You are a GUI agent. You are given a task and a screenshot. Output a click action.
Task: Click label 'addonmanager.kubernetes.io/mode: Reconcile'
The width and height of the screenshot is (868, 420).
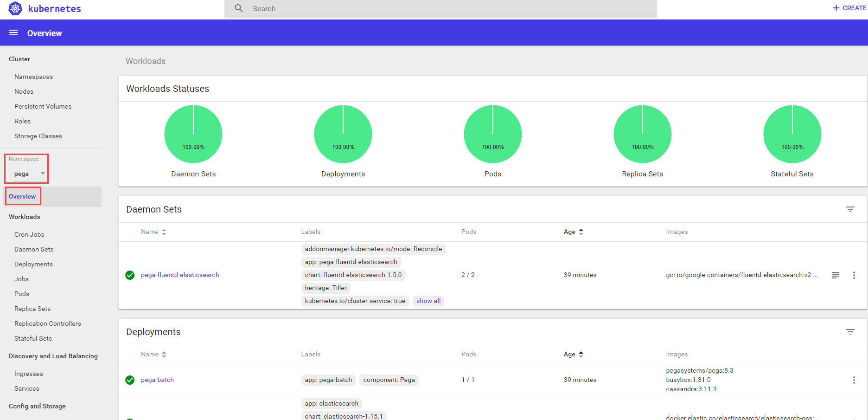373,249
